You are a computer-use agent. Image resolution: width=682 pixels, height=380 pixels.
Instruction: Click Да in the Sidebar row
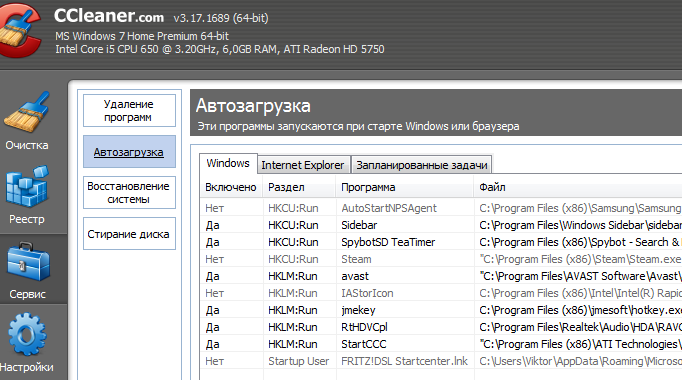pyautogui.click(x=212, y=225)
